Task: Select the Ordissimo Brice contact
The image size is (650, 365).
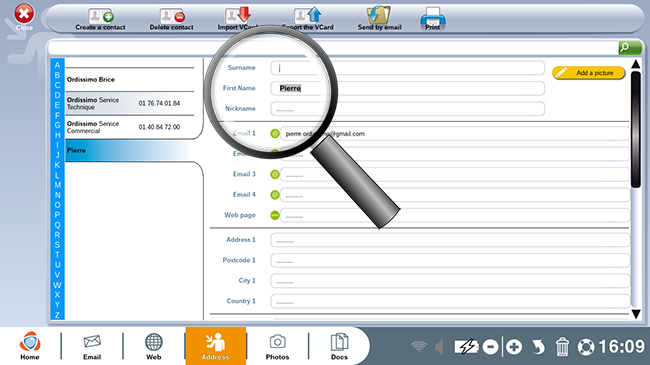Action: coord(130,80)
